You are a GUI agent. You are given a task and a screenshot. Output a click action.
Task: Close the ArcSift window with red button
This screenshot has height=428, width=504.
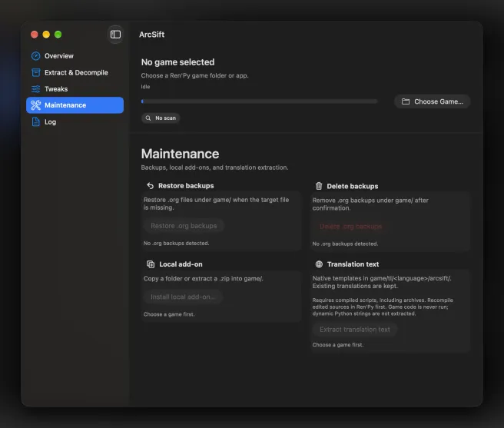coord(35,35)
